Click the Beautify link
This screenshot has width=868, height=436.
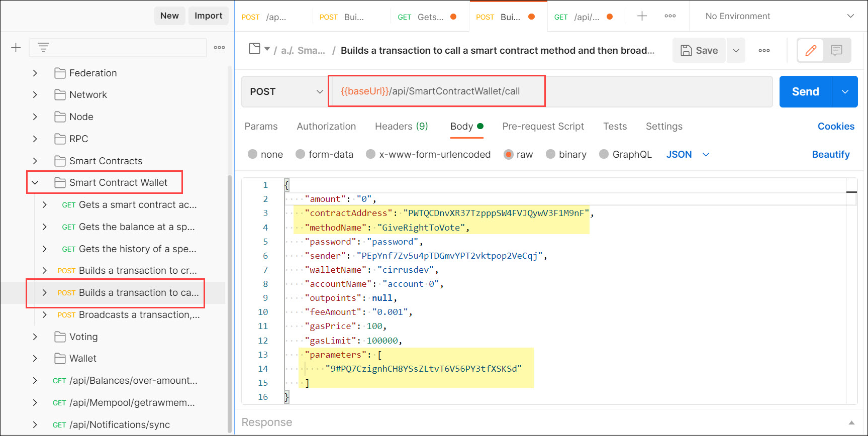coord(830,154)
